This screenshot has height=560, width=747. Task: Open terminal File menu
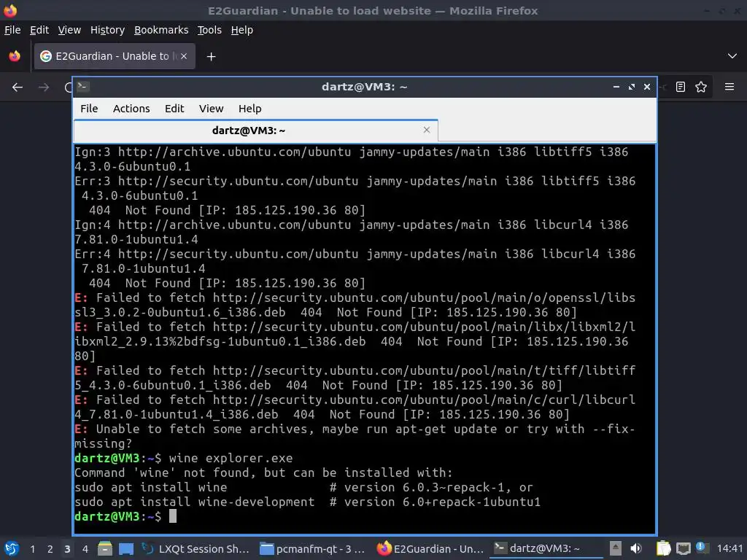89,109
